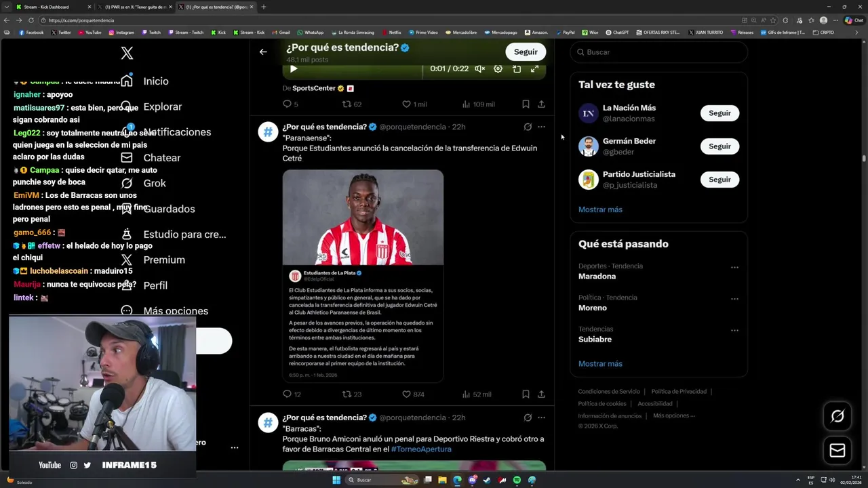Screen dimensions: 868x488
Task: Open Steam from the taskbar
Action: [x=487, y=480]
